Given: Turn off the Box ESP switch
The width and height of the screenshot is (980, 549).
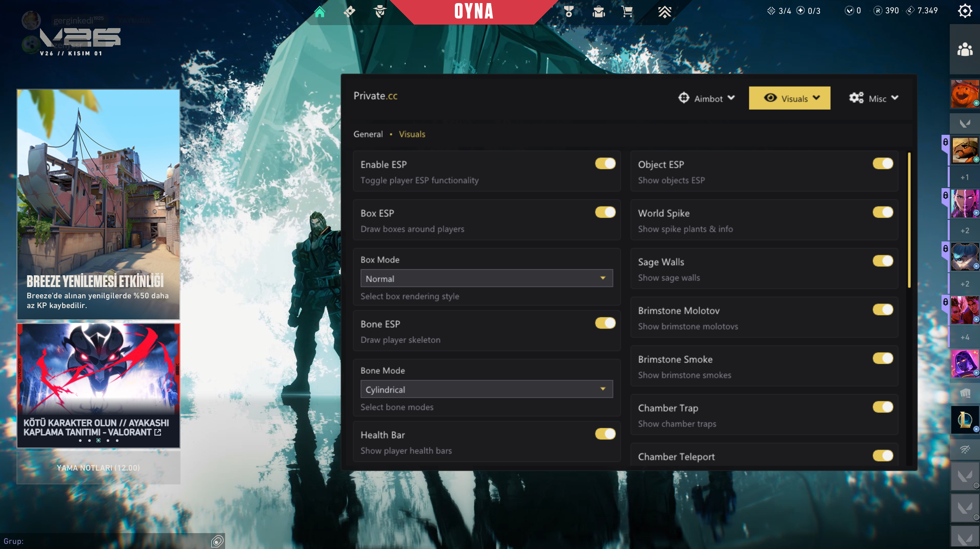Looking at the screenshot, I should coord(605,212).
